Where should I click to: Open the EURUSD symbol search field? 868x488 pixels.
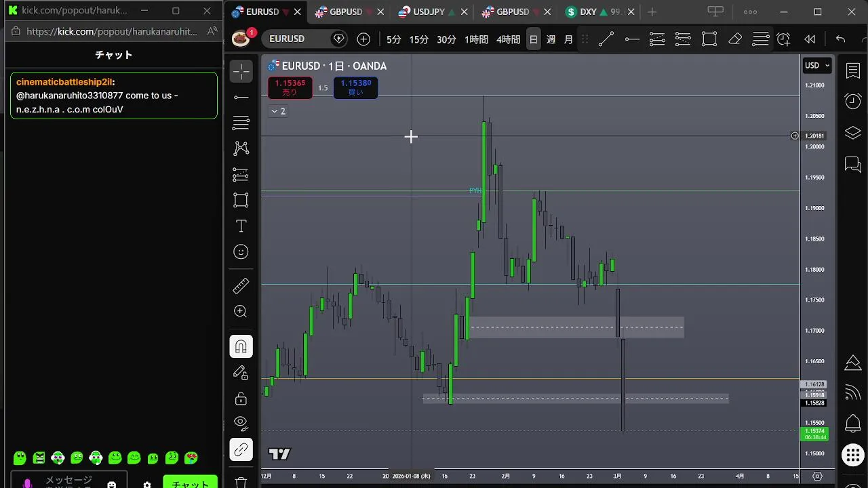coord(303,39)
